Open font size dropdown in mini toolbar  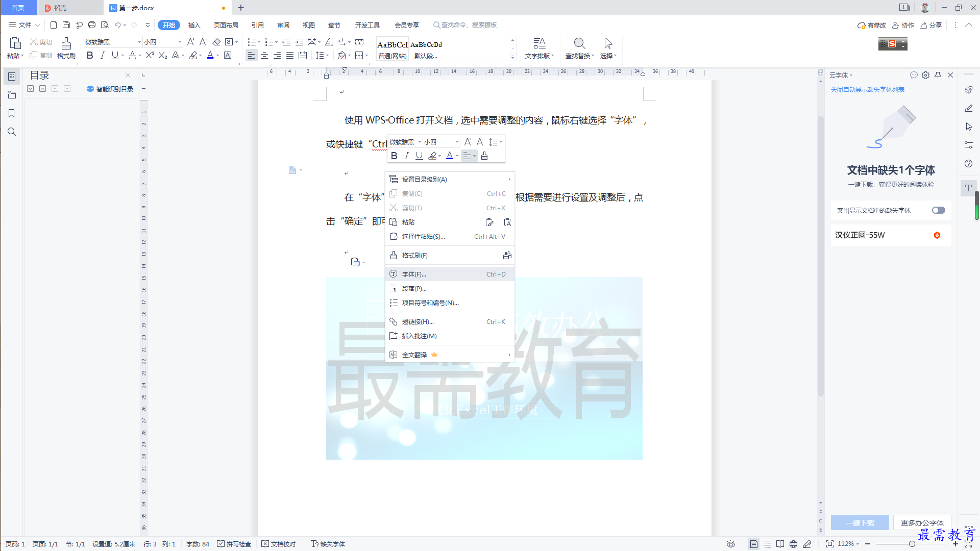coord(457,142)
